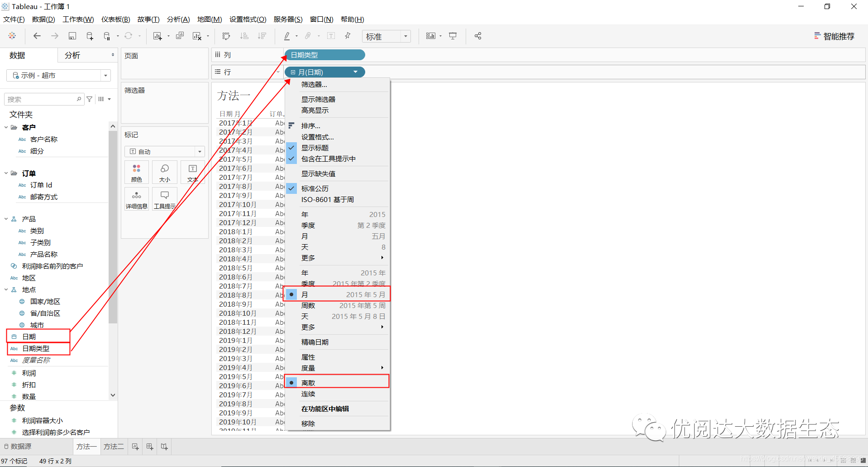Select 周数 2015年第5周 option
The image size is (868, 467).
(x=337, y=305)
